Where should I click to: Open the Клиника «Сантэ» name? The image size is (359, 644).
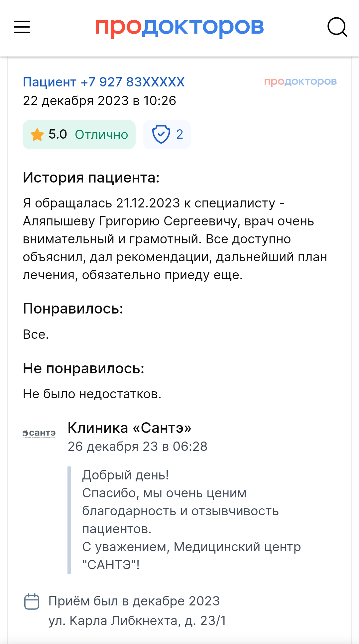(x=130, y=428)
